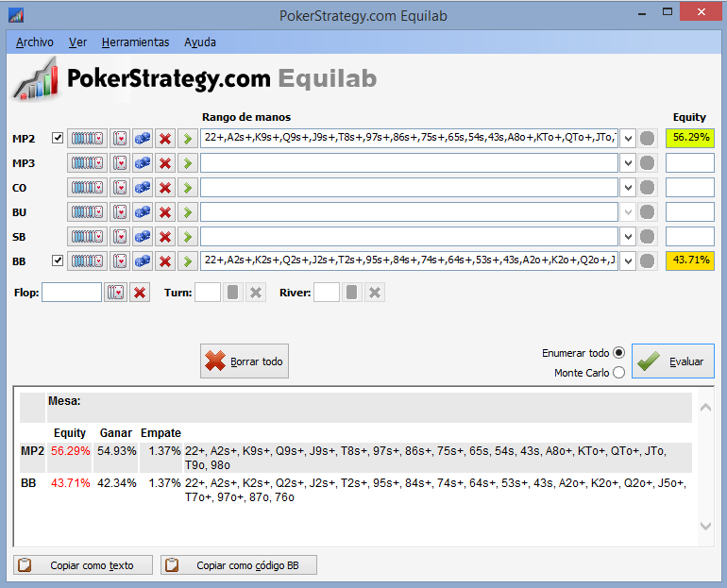
Task: Randomize MP2 hand with dice icon
Action: (143, 138)
